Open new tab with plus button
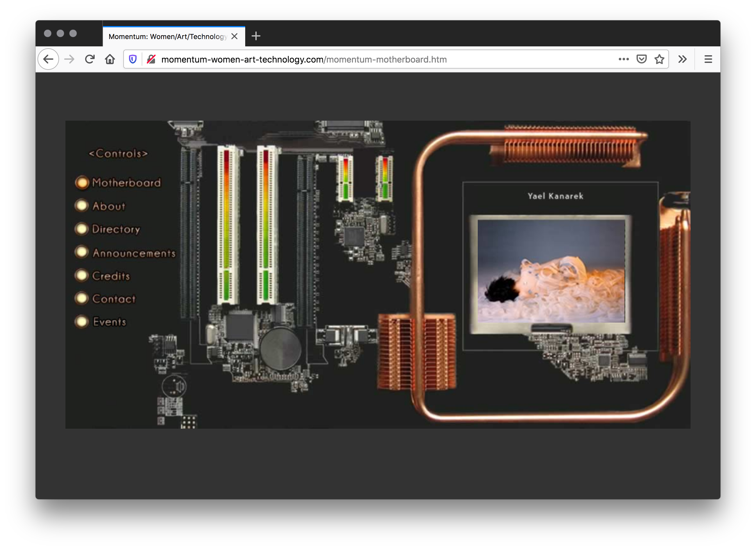Image resolution: width=756 pixels, height=550 pixels. click(256, 36)
